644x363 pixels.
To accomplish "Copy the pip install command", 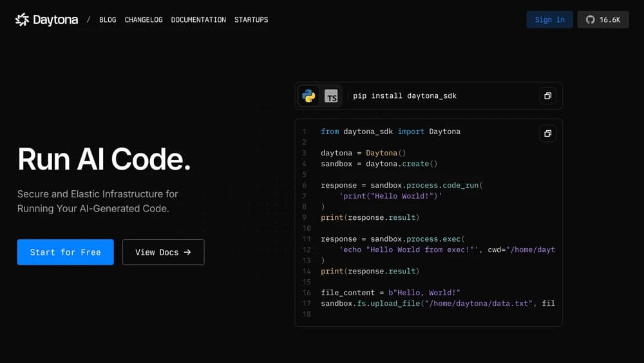I will coord(547,96).
